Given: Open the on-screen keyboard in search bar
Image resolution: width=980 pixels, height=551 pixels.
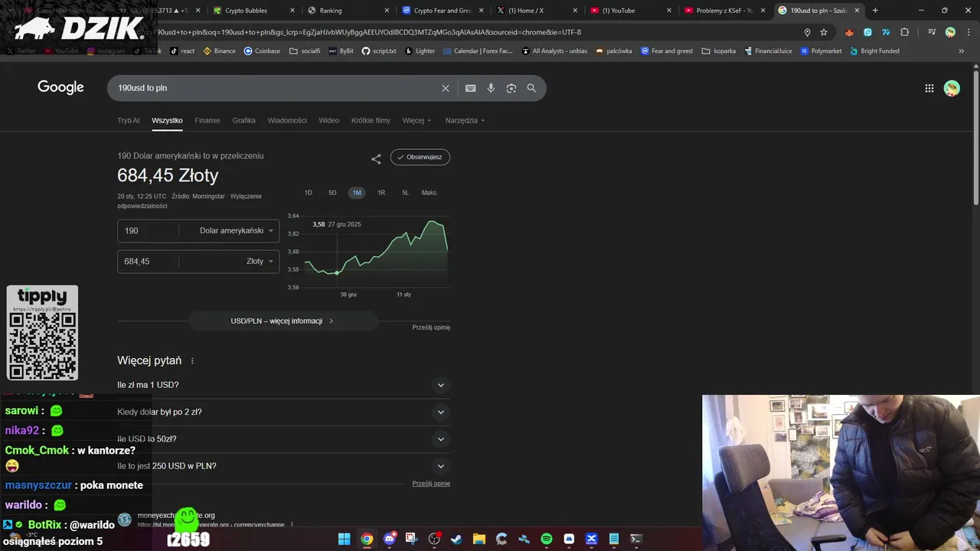Looking at the screenshot, I should click(x=471, y=88).
